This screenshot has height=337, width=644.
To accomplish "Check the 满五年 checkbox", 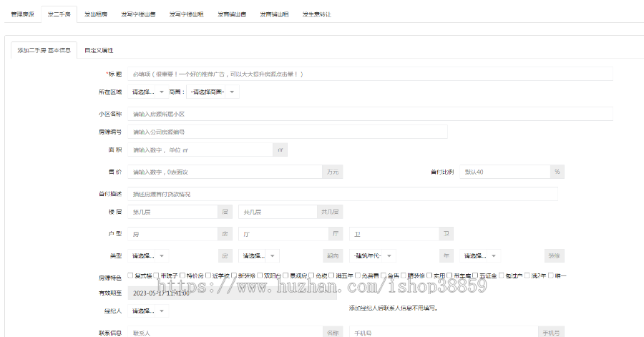I will coord(331,275).
